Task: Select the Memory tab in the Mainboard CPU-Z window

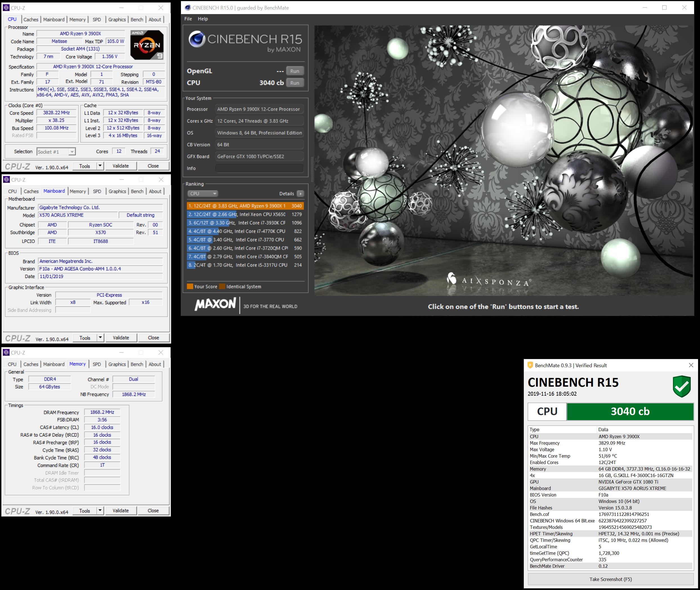Action: (x=78, y=192)
